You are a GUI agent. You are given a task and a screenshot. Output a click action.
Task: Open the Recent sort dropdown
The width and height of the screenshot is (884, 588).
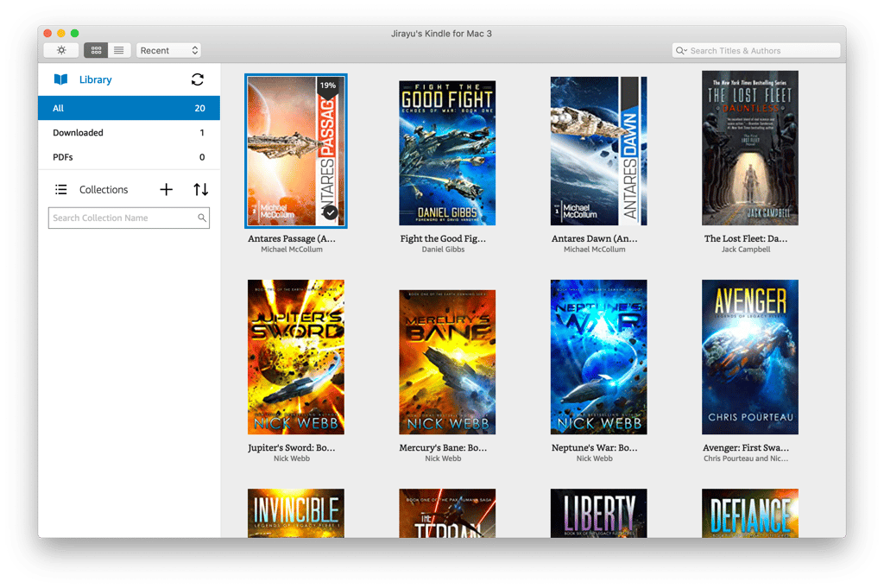(168, 50)
